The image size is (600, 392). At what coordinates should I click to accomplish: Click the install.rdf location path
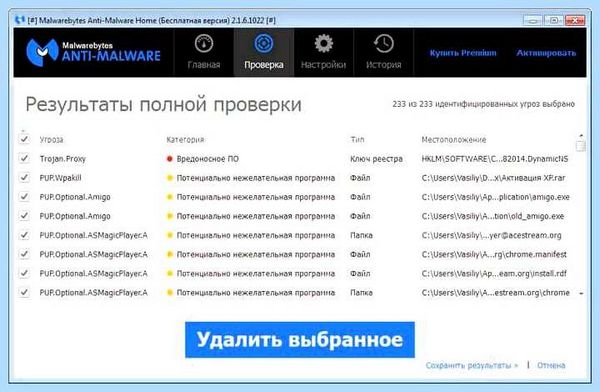click(x=494, y=274)
